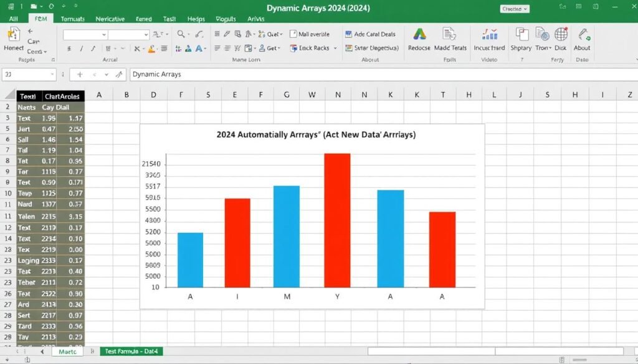Screen dimensions: 638x364
Task: Open the font size combo box
Action: point(128,35)
